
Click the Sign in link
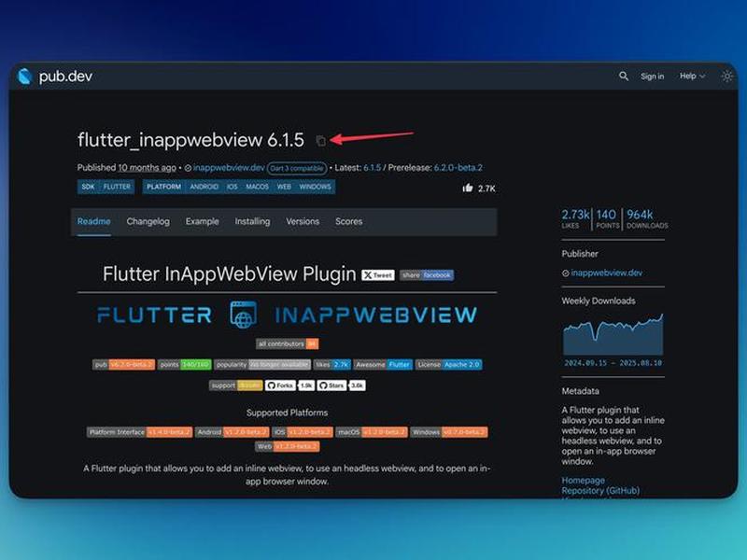[652, 77]
